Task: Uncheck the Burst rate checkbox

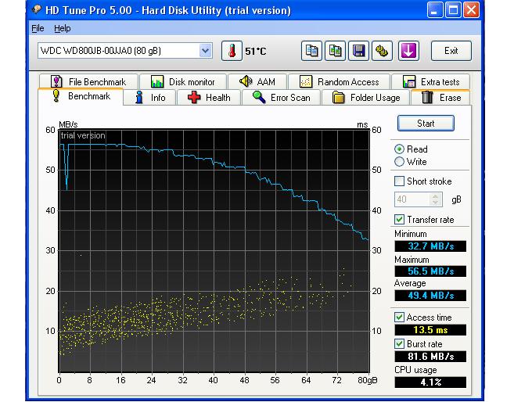Action: pyautogui.click(x=399, y=343)
